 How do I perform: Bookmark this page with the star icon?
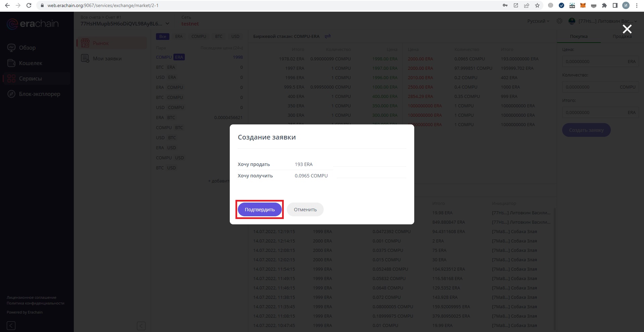click(537, 5)
